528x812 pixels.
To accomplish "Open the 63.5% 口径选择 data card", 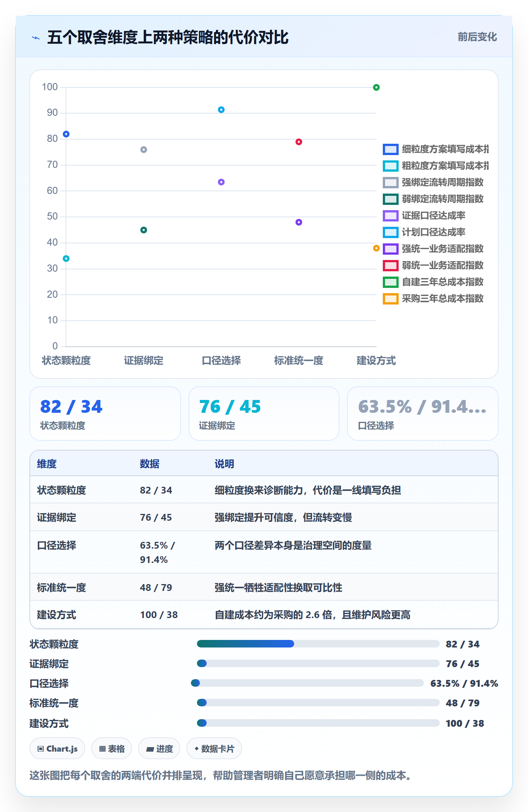I will point(423,414).
